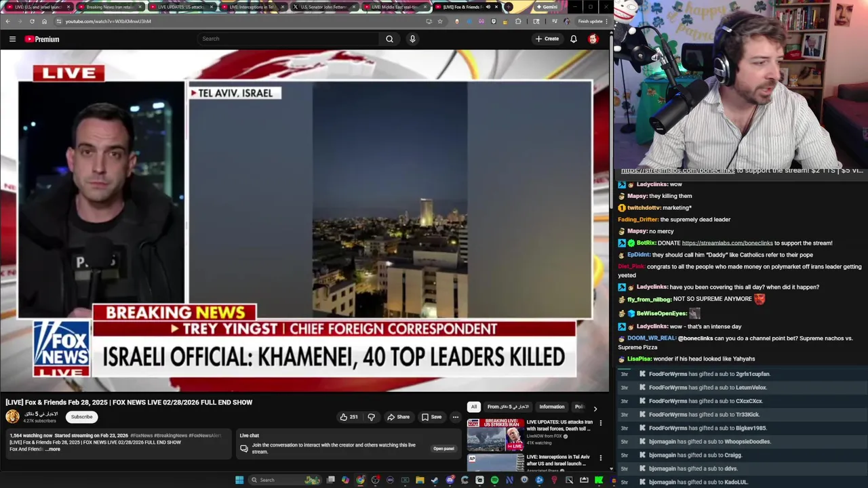Open the Windows Start menu

click(x=239, y=480)
